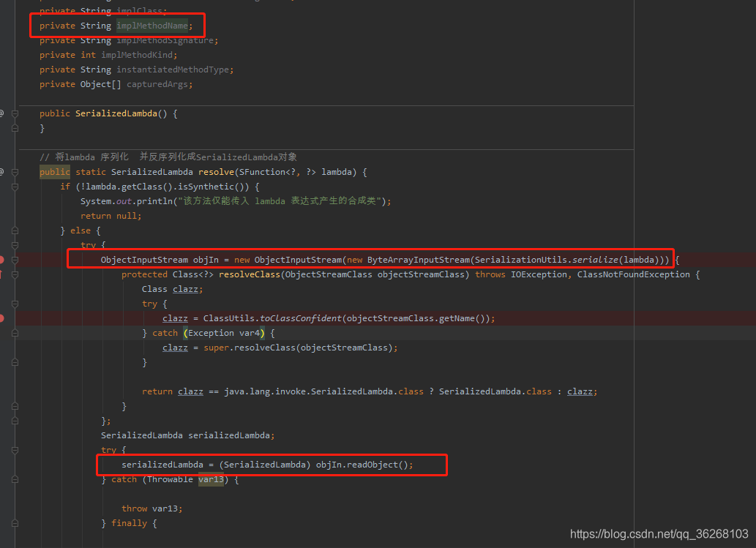This screenshot has width=756, height=548.
Task: Open the CSDN blog link watermark
Action: tap(657, 534)
